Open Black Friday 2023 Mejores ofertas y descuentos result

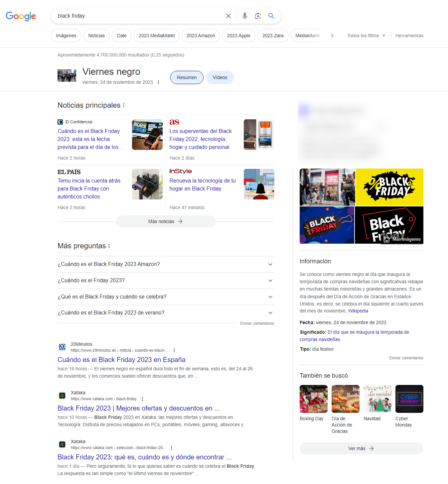(x=138, y=408)
